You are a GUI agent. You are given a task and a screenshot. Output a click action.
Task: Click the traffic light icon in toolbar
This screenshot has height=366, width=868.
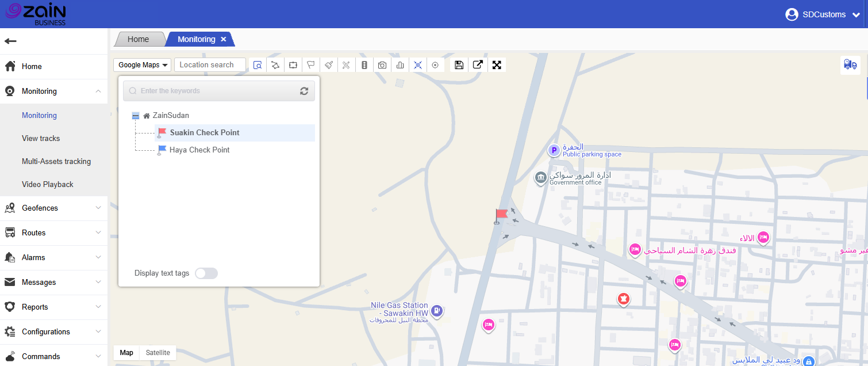pyautogui.click(x=364, y=65)
